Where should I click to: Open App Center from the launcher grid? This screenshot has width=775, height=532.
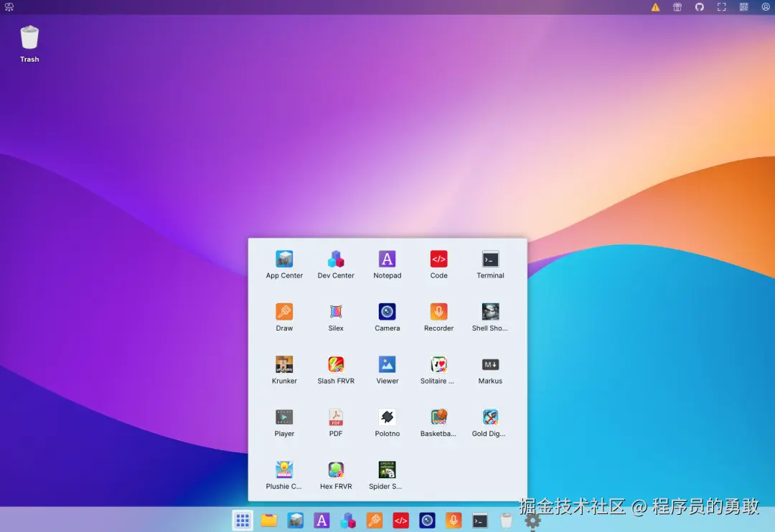284,265
